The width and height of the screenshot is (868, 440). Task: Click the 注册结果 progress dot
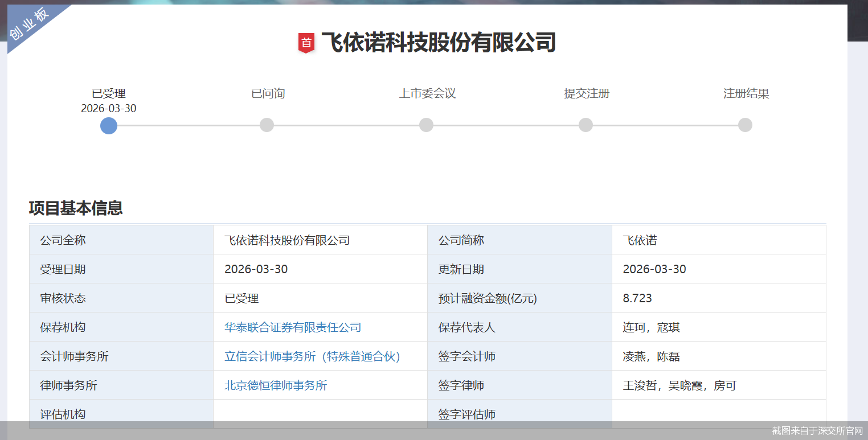(x=745, y=124)
